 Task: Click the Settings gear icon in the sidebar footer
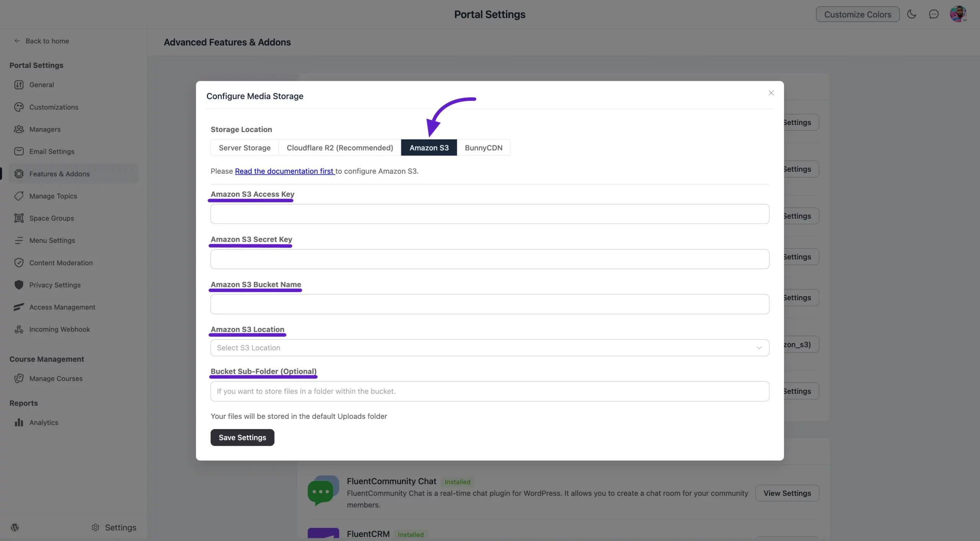coord(95,528)
